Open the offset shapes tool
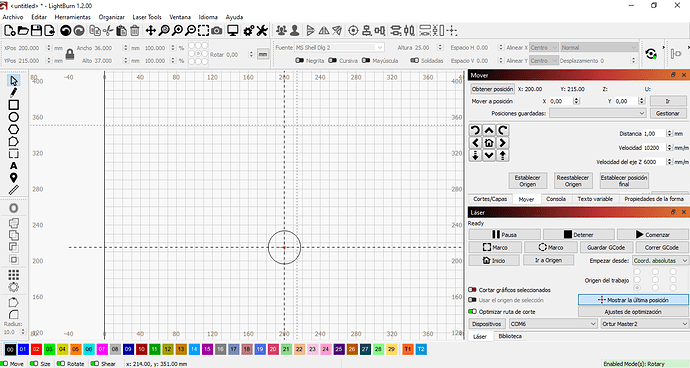 (x=14, y=208)
